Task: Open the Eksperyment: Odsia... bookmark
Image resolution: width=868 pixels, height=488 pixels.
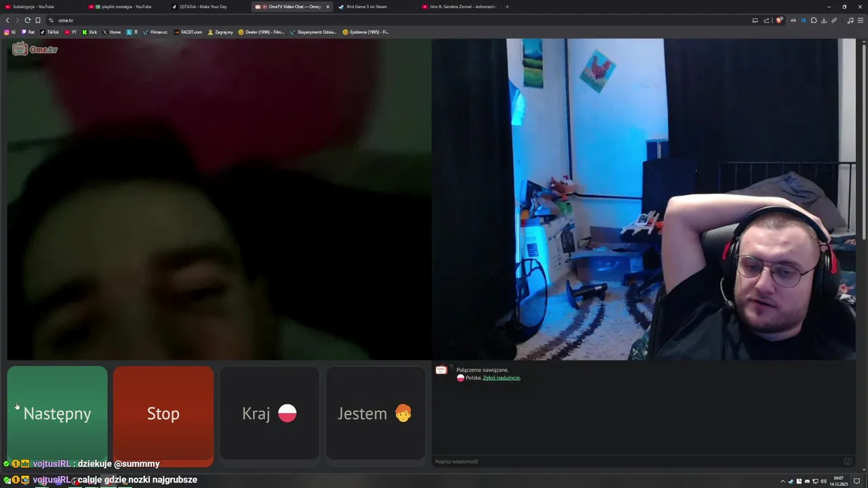Action: pos(313,32)
